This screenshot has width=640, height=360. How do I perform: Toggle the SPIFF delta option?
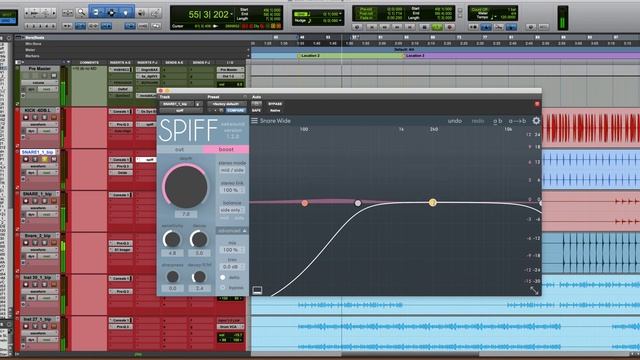[223, 278]
